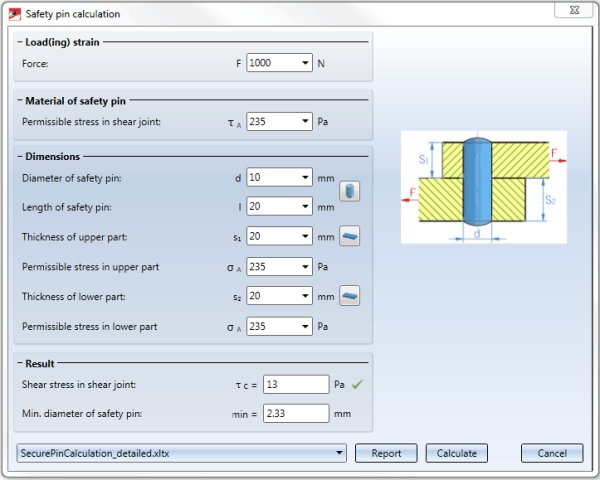This screenshot has width=600, height=480.
Task: Expand permissible stress in upper part dropdown
Action: [x=305, y=267]
